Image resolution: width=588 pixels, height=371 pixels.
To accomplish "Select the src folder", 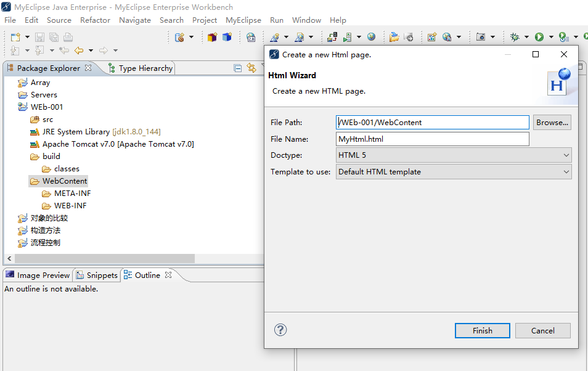I will pos(42,120).
